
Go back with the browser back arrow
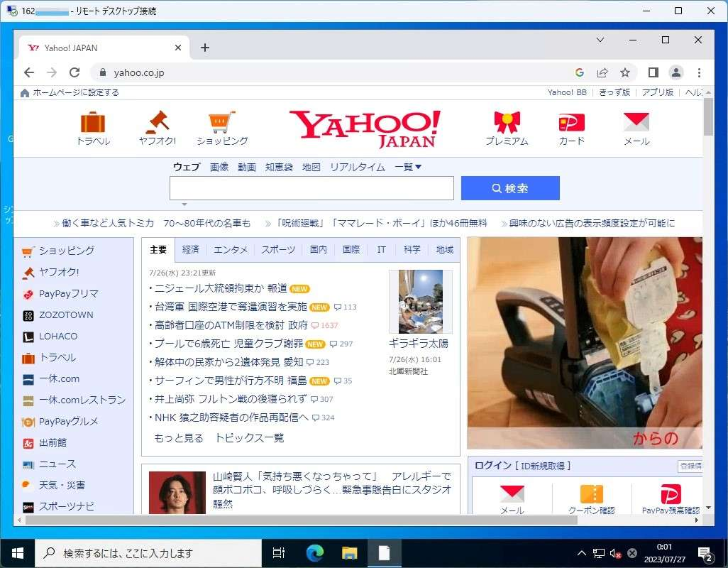pyautogui.click(x=29, y=72)
